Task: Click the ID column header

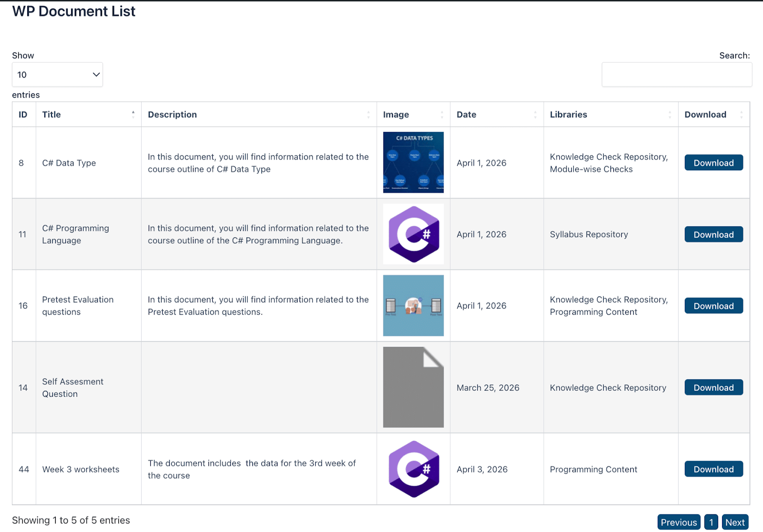Action: [24, 114]
